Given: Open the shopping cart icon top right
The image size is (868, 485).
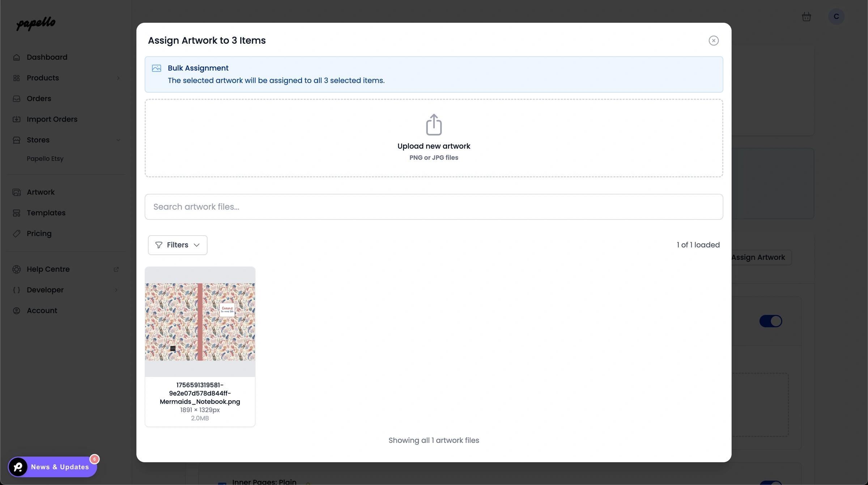Looking at the screenshot, I should pos(806,16).
